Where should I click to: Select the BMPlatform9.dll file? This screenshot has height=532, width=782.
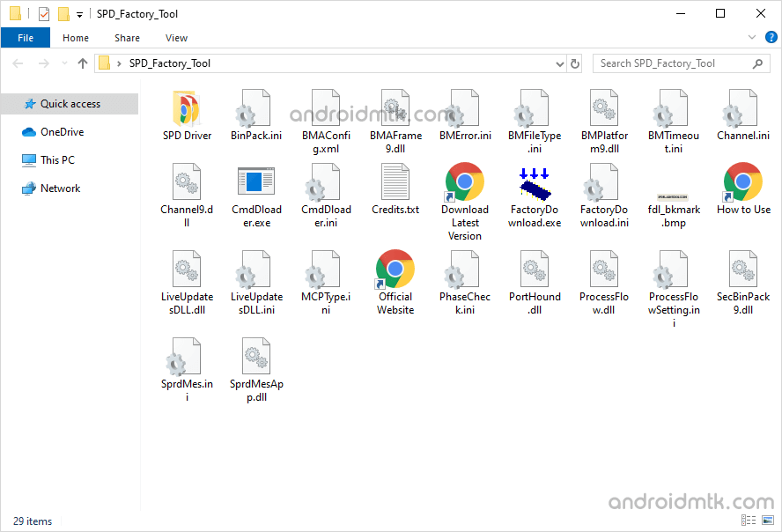click(x=604, y=122)
